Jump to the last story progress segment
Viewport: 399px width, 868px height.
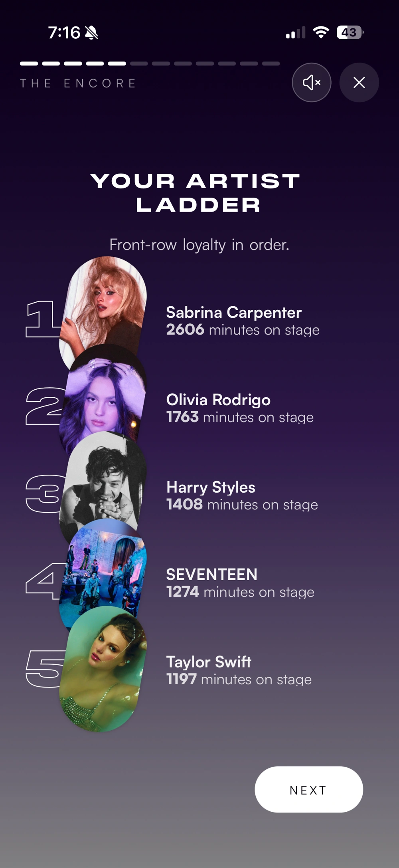pos(271,63)
